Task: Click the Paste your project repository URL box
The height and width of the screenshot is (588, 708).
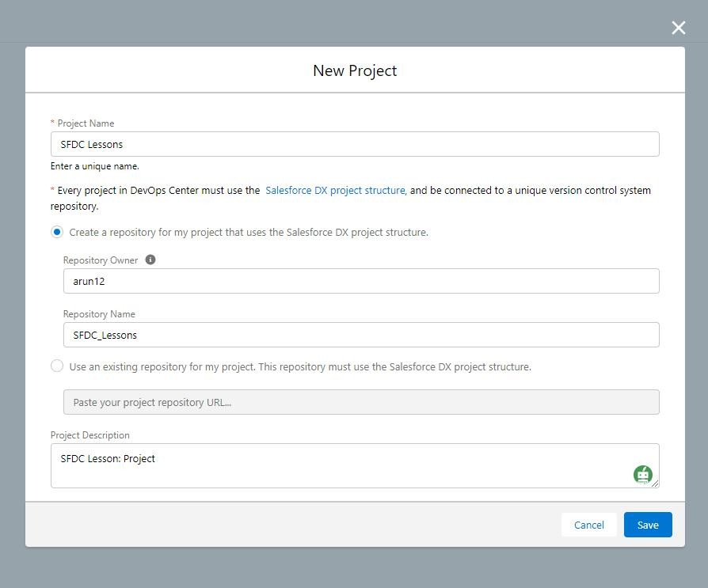Action: (361, 402)
